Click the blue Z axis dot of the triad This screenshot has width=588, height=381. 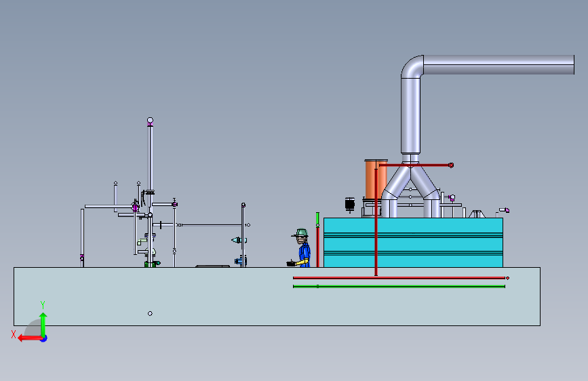[44, 338]
